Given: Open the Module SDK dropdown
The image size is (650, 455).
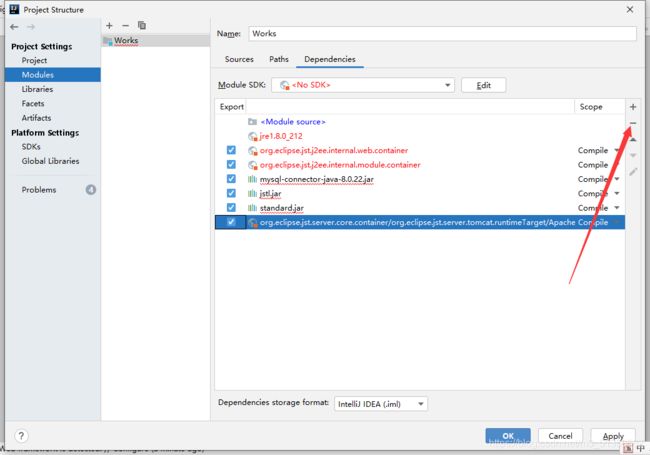Looking at the screenshot, I should coord(363,85).
